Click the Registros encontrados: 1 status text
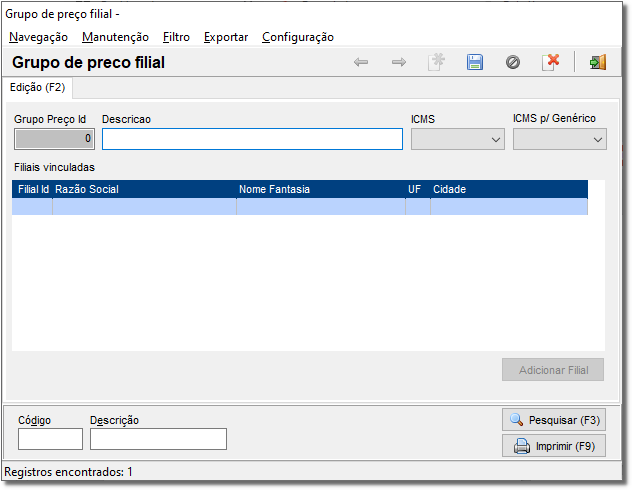This screenshot has width=632, height=490. click(69, 472)
